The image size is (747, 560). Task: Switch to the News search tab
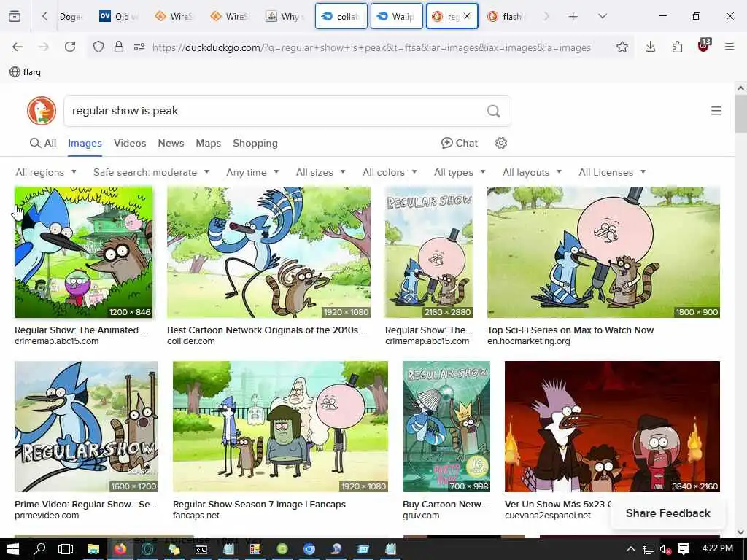pyautogui.click(x=171, y=143)
